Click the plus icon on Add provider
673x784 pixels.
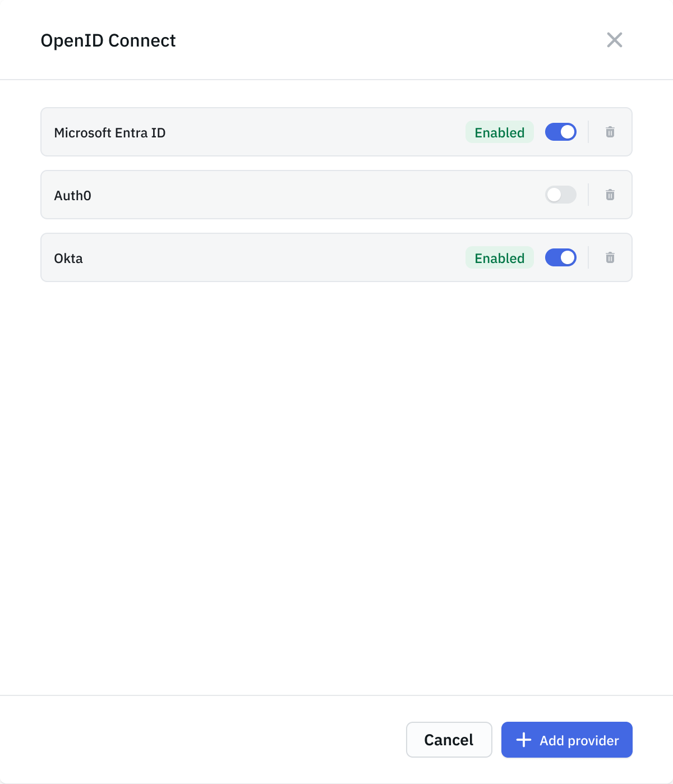pyautogui.click(x=523, y=740)
